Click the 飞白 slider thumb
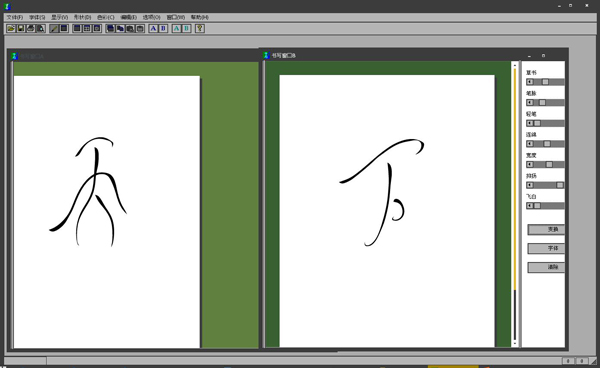The width and height of the screenshot is (600, 368). (x=537, y=206)
